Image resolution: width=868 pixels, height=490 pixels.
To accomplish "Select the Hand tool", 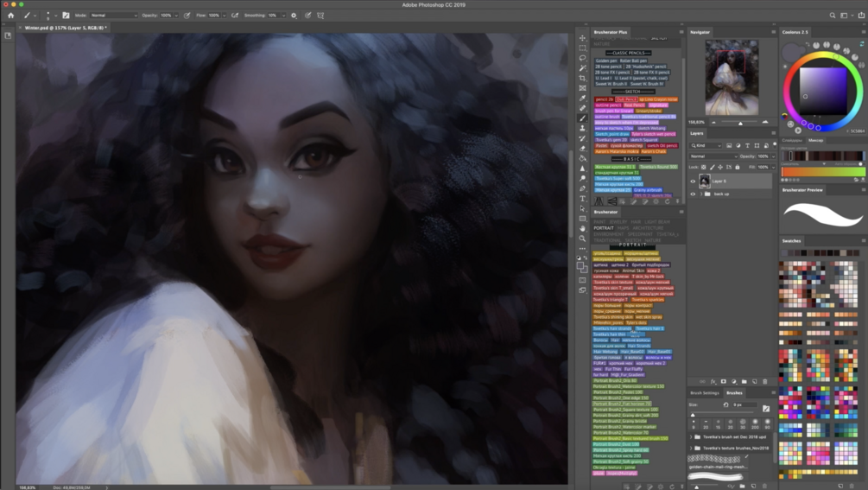I will (582, 228).
